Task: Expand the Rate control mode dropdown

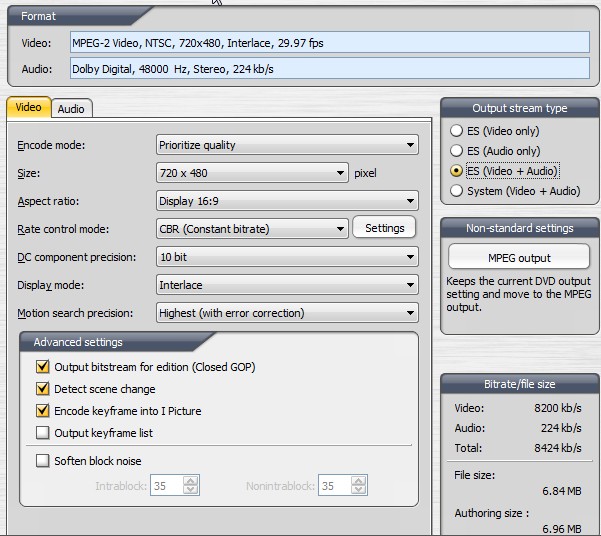Action: click(252, 229)
